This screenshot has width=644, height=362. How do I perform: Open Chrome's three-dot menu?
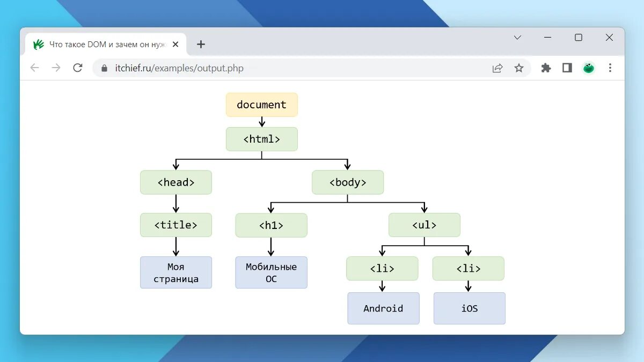point(610,68)
